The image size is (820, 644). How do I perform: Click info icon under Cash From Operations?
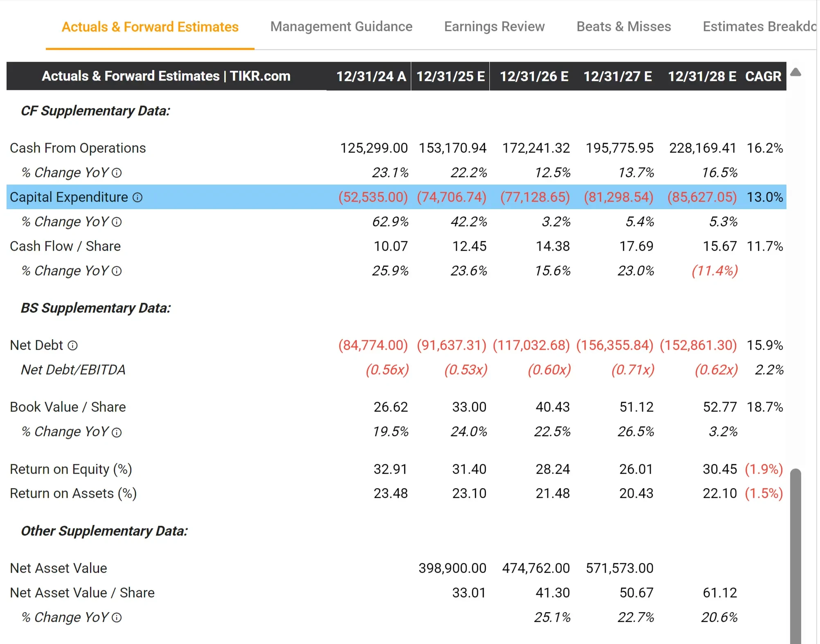coord(117,173)
